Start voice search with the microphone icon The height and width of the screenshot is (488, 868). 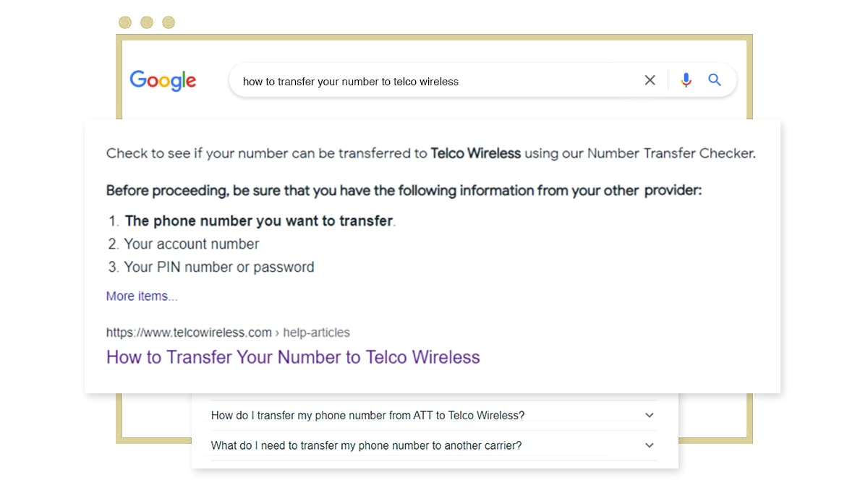click(x=686, y=80)
